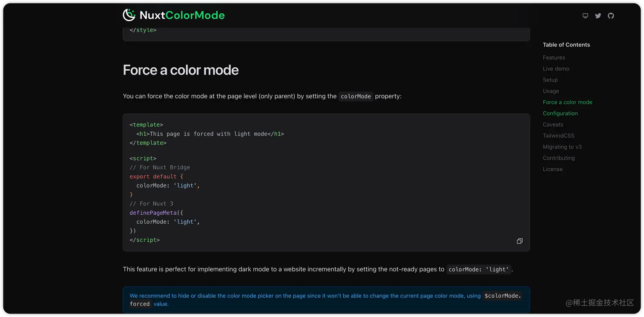Click the opening <script> tag line

tap(143, 158)
